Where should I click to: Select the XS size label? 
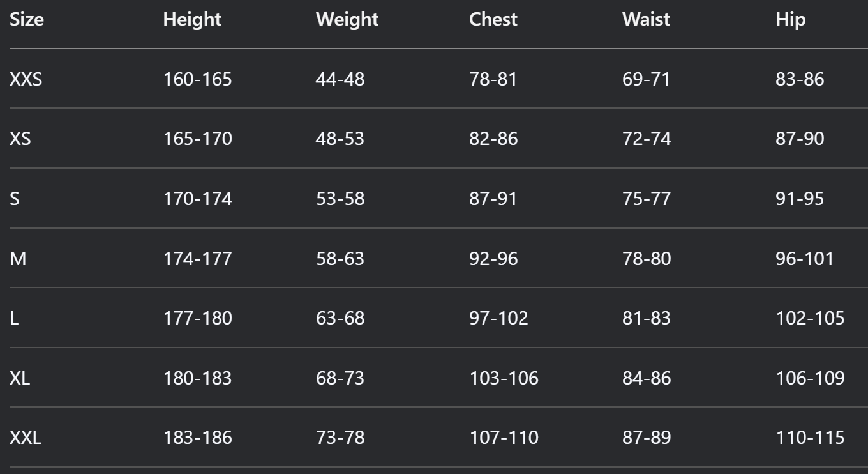(x=20, y=139)
